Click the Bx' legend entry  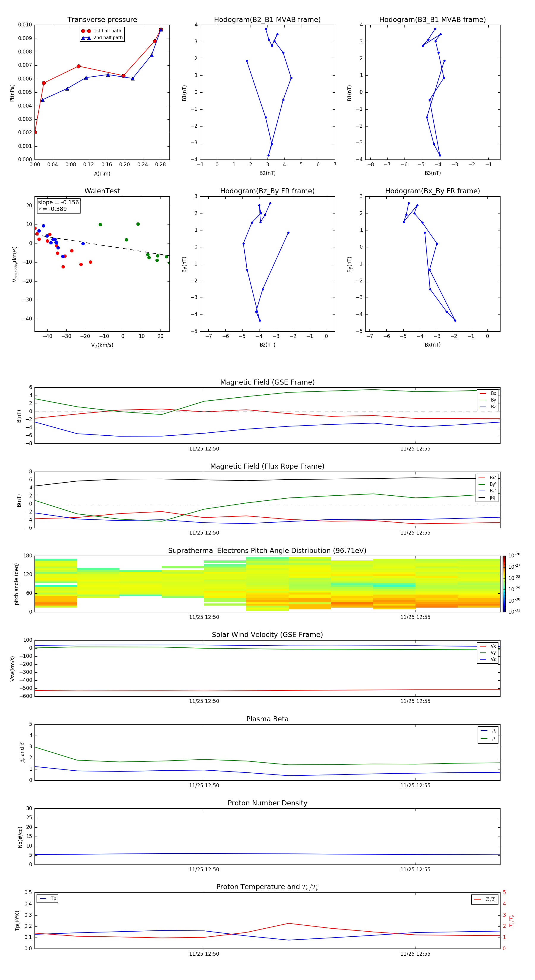click(487, 478)
